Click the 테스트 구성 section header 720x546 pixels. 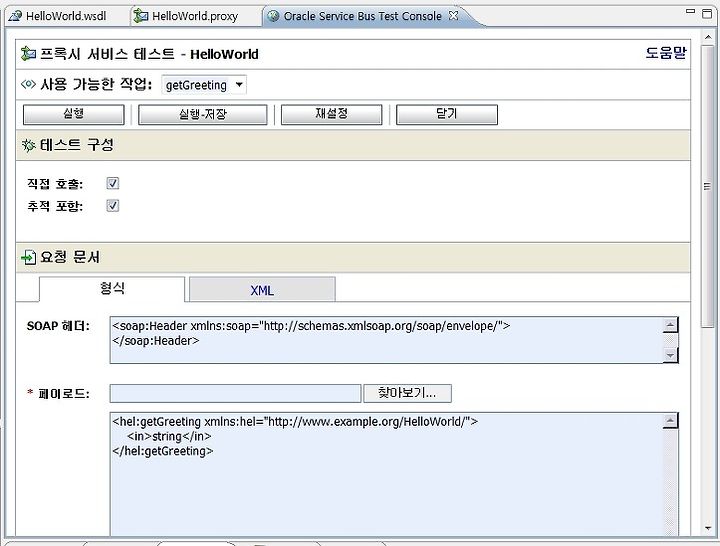tap(353, 145)
